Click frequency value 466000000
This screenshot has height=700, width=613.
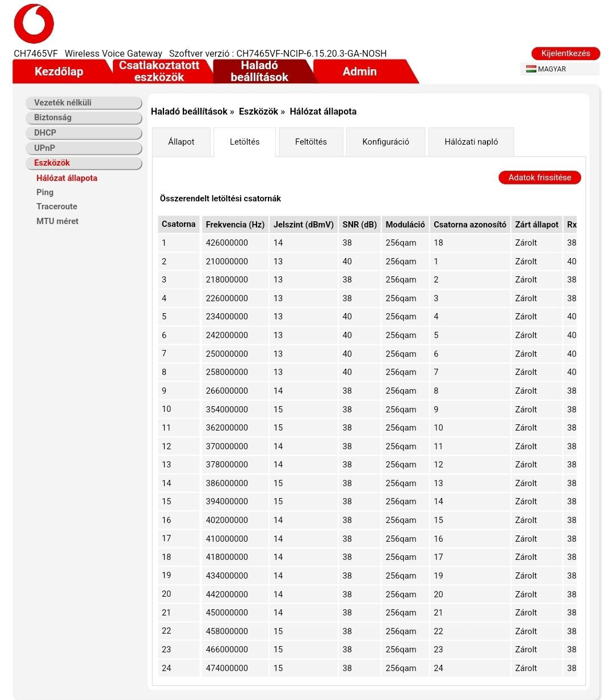pos(227,650)
